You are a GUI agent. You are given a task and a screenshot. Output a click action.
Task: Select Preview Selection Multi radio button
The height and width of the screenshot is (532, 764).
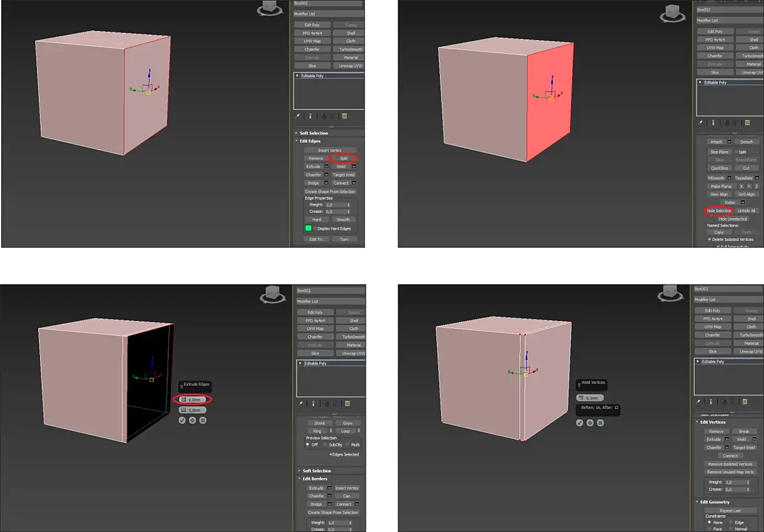coord(348,445)
